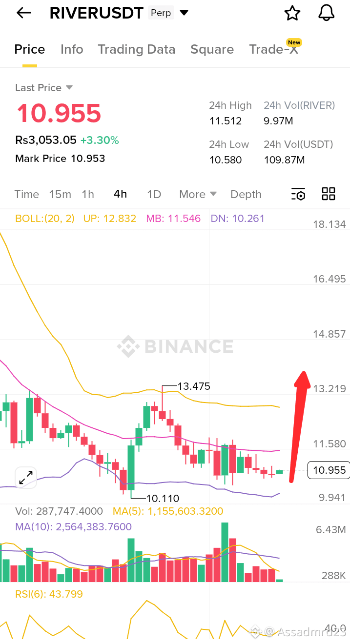Image resolution: width=350 pixels, height=644 pixels.
Task: Tap the 24h Low value 10.580
Action: coord(226,160)
